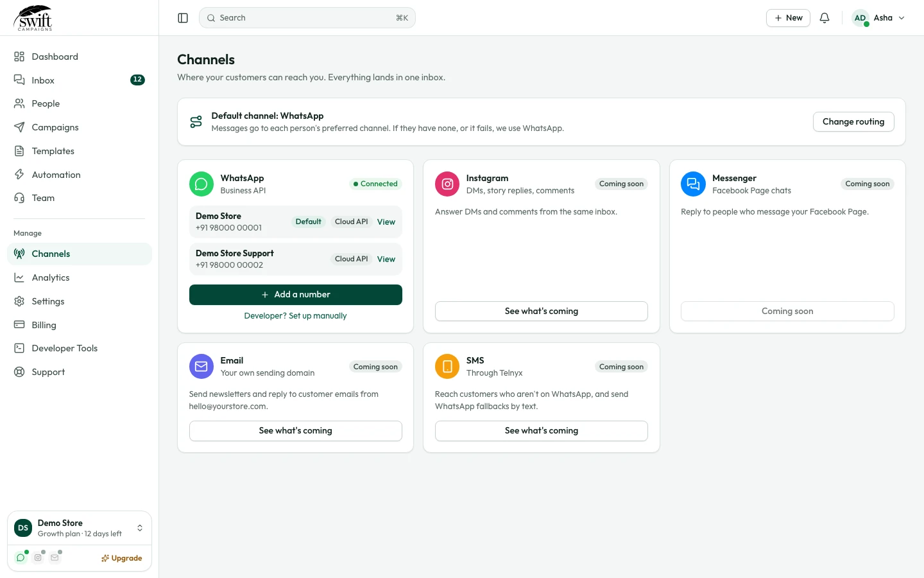Focus the Search input field
The width and height of the screenshot is (924, 578).
307,18
